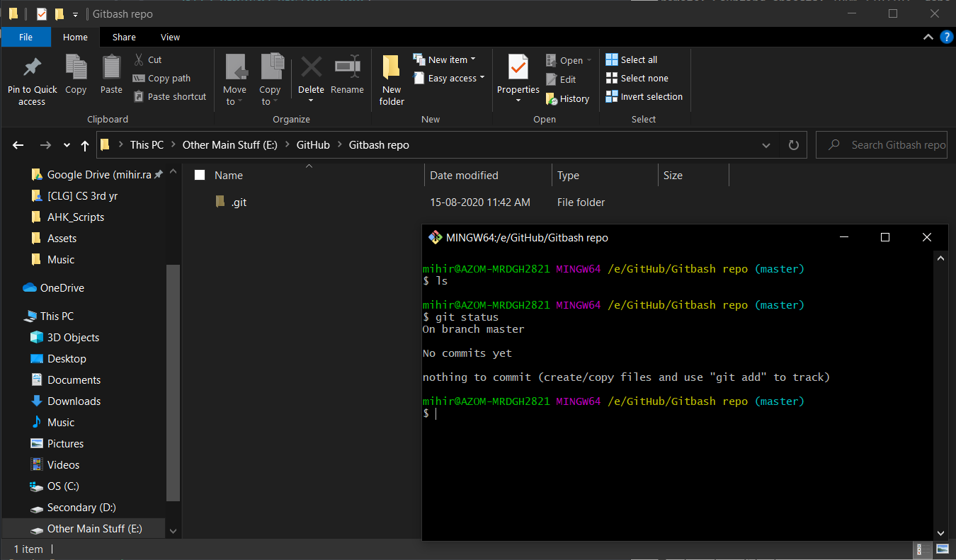Click the properties icon in Quick Access Toolbar
This screenshot has width=956, height=560.
[41, 14]
